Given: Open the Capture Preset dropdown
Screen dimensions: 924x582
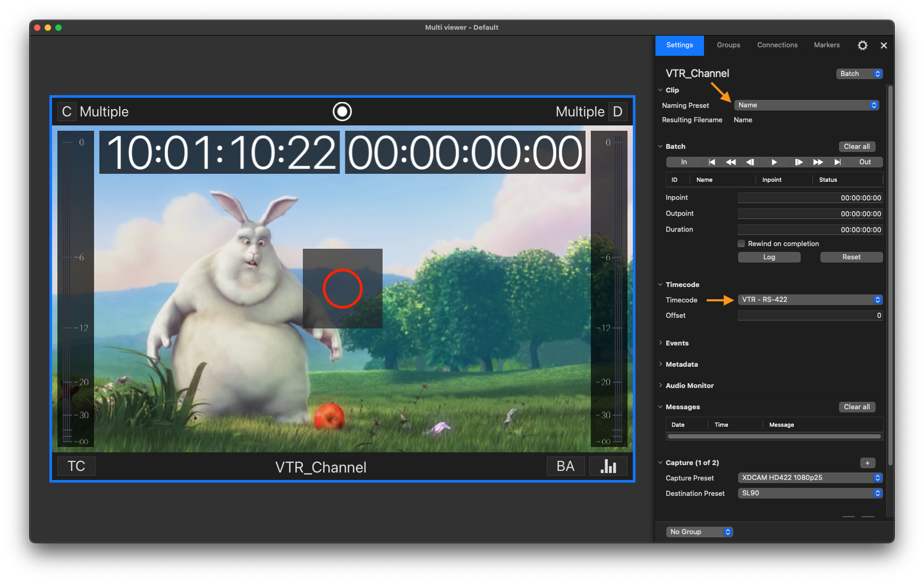Looking at the screenshot, I should [810, 478].
